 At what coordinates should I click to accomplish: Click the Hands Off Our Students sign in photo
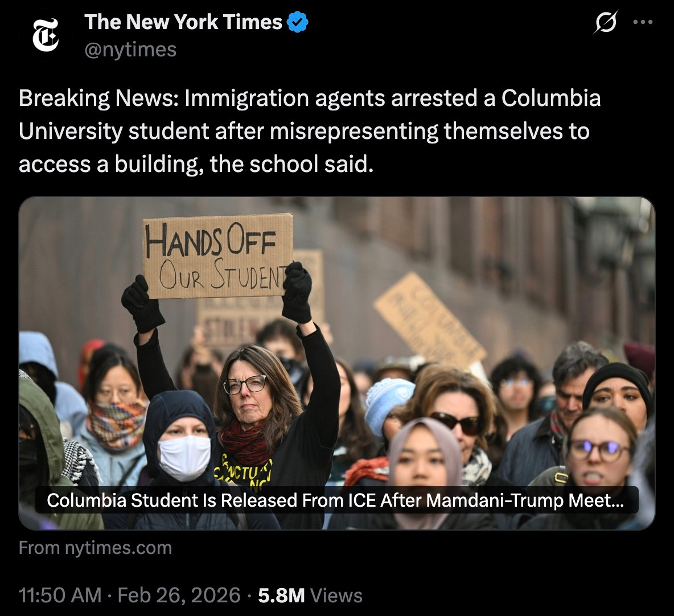click(x=218, y=256)
